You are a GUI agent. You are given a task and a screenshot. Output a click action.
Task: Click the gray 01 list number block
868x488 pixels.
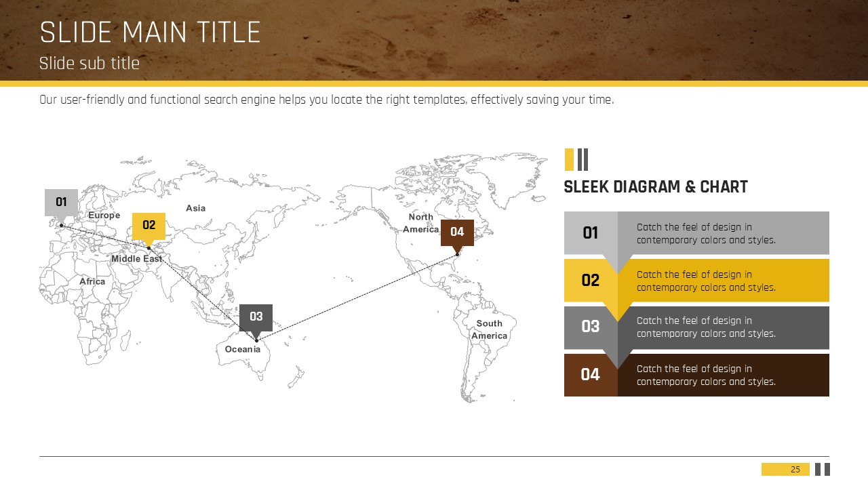[591, 233]
